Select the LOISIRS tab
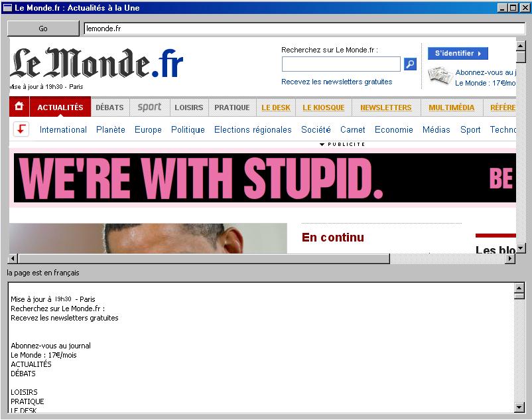 188,107
